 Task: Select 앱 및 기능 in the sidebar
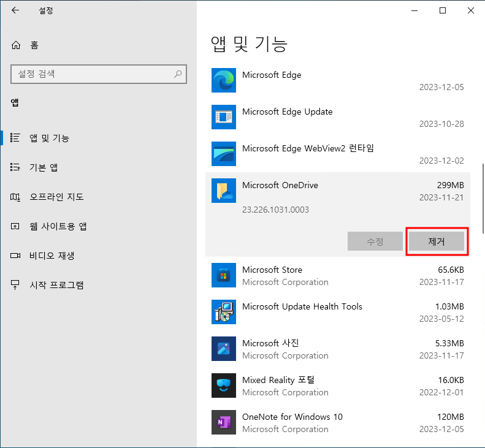(49, 138)
